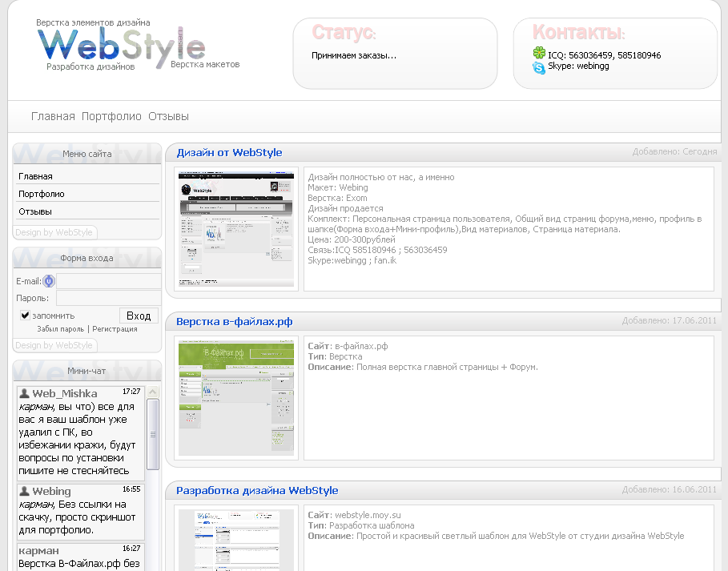This screenshot has height=571, width=728.
Task: Open 'Портфолио' in the top navigation
Action: [x=111, y=116]
